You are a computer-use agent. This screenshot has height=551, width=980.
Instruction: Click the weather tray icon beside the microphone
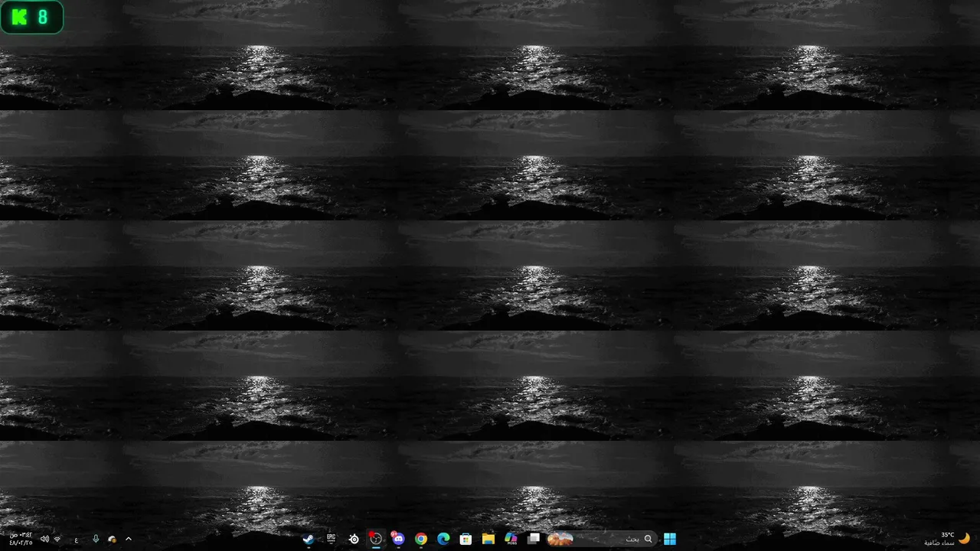click(112, 539)
